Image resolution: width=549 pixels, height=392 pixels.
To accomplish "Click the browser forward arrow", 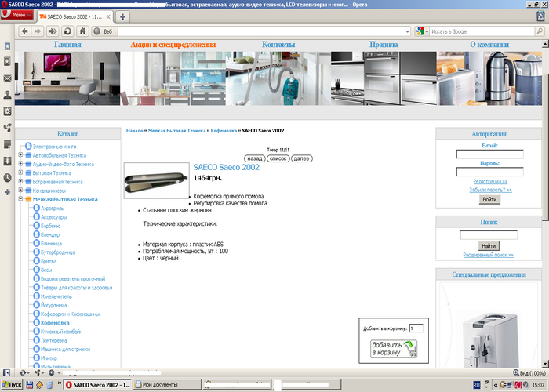I will pyautogui.click(x=37, y=31).
